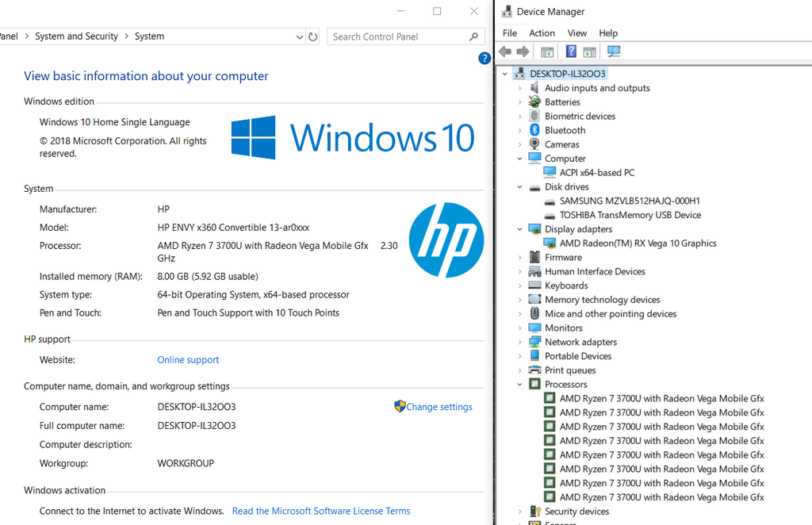Screen dimensions: 812x525
Task: Click Scan for hardware changes monitor icon
Action: click(614, 52)
